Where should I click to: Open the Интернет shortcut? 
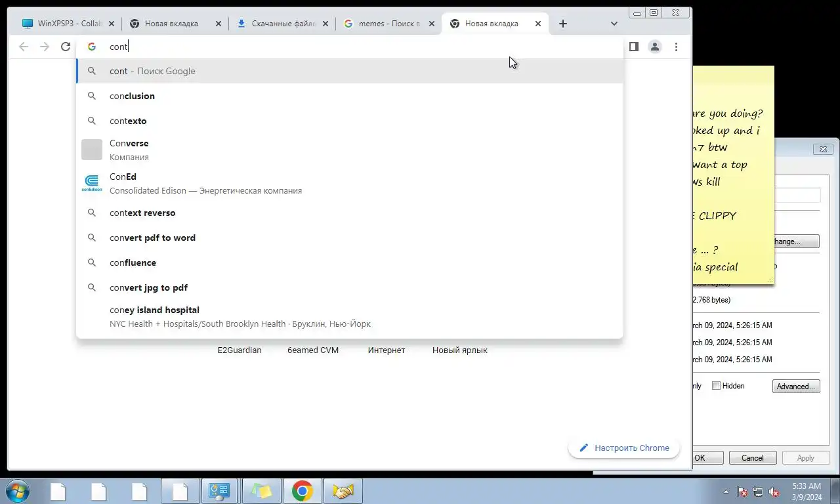[x=387, y=350]
